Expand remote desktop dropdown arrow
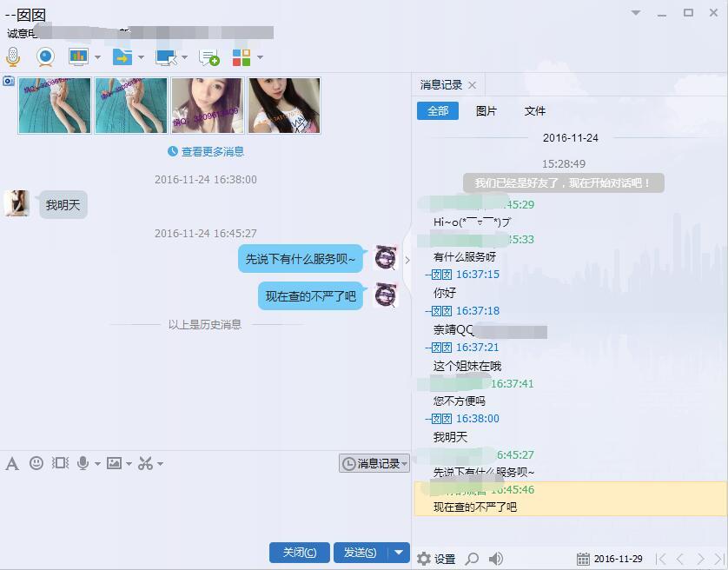 tap(184, 57)
